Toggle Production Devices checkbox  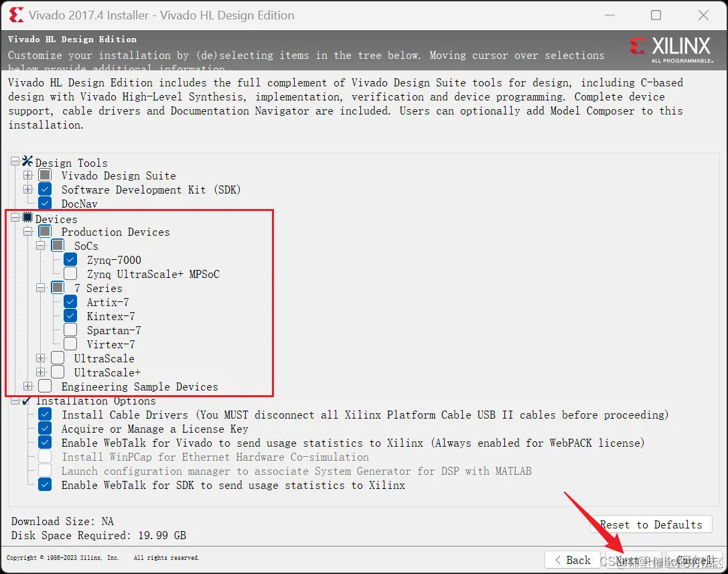(45, 231)
